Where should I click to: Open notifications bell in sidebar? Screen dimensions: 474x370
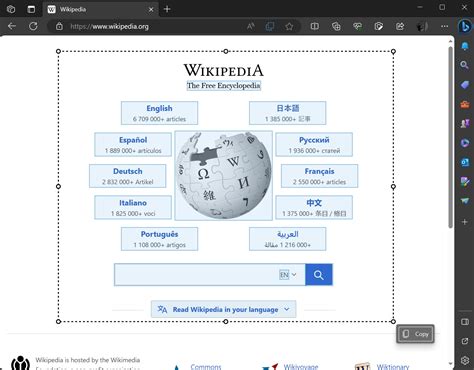point(465,46)
